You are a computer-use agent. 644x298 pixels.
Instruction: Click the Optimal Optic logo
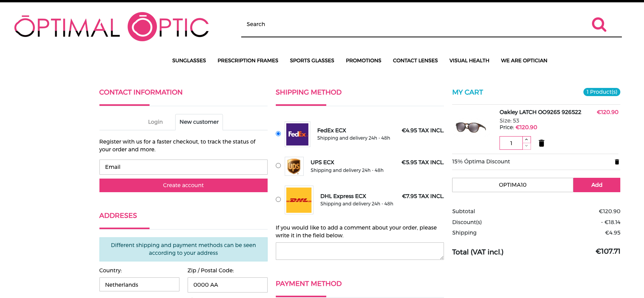coord(111,26)
